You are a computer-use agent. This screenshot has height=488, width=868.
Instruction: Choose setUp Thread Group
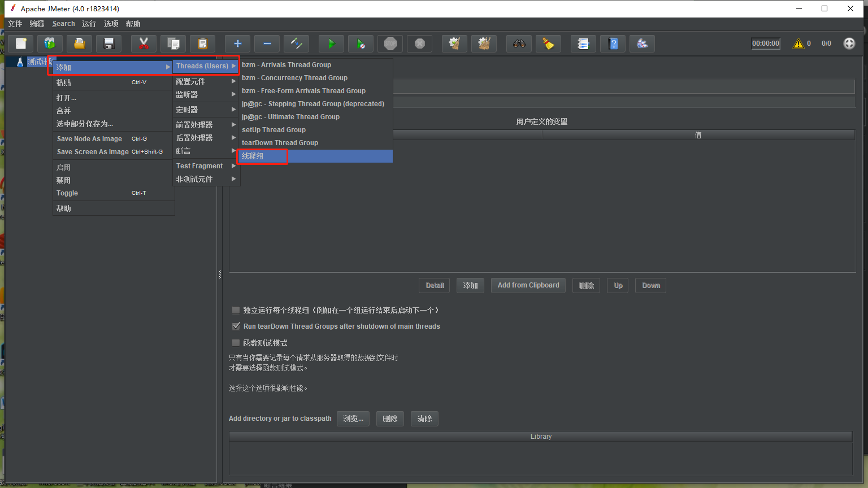click(315, 130)
